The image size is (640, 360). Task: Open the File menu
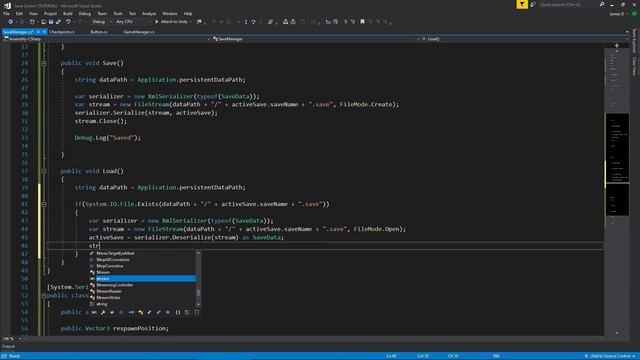tap(6, 13)
